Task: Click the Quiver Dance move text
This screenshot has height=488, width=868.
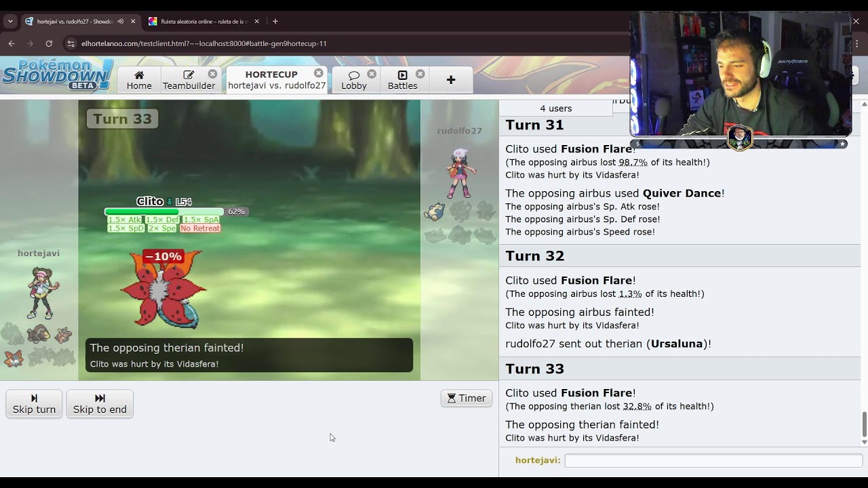Action: tap(682, 193)
